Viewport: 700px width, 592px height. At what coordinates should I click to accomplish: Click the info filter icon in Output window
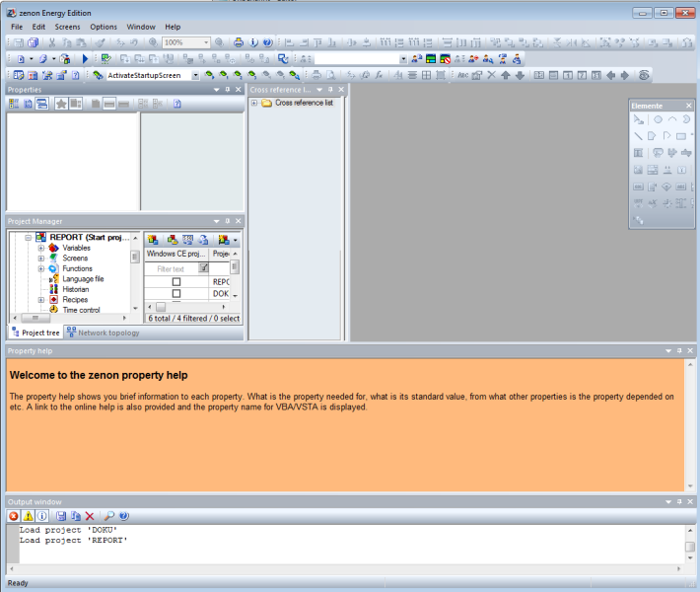click(x=42, y=516)
